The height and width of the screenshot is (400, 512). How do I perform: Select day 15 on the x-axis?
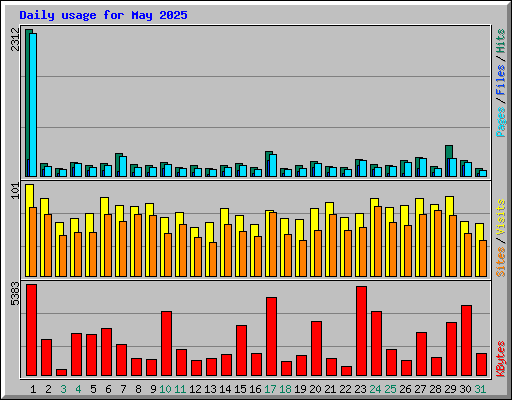pos(240,389)
